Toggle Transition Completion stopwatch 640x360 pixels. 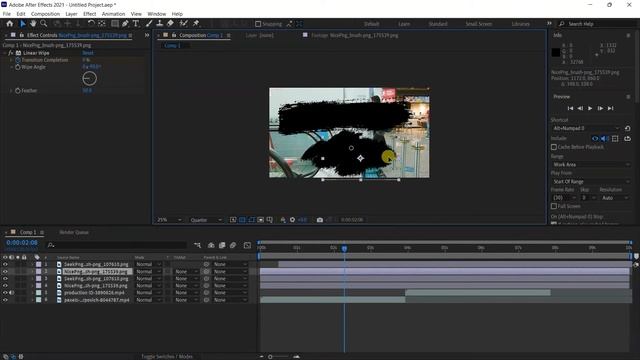click(x=18, y=60)
